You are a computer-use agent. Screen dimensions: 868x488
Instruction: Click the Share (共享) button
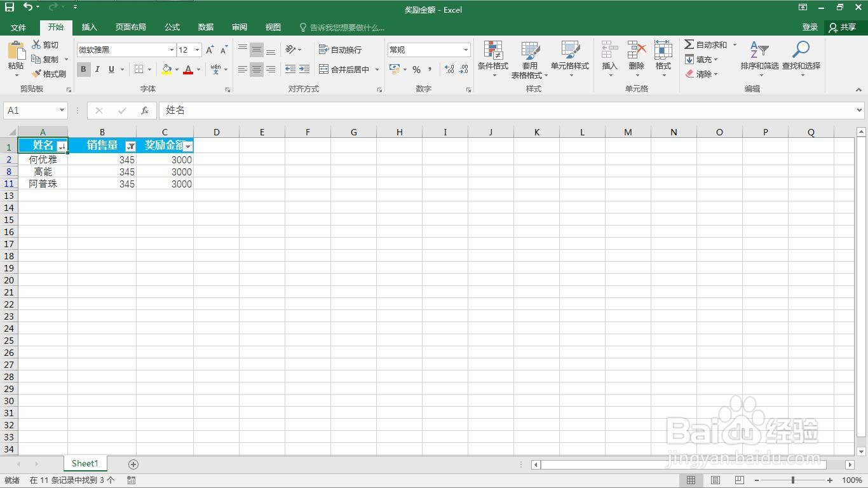pyautogui.click(x=843, y=27)
